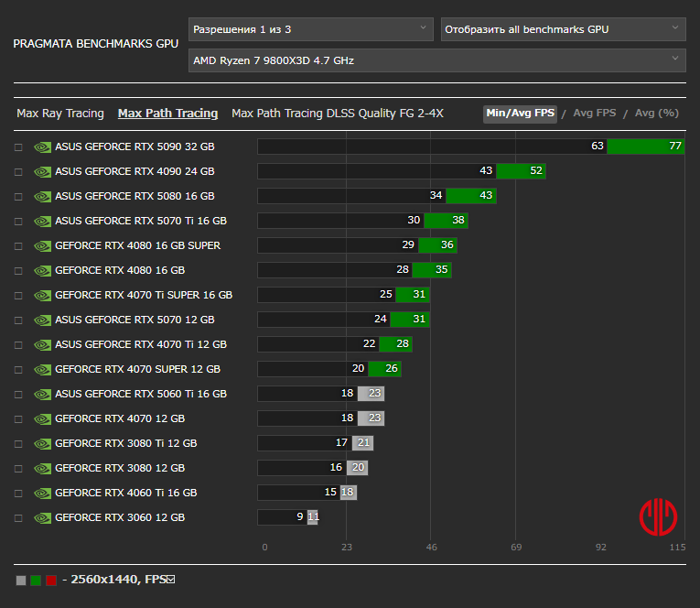The width and height of the screenshot is (700, 608).
Task: Open the AMD Ryzen 7 9800X3D processor dropdown
Action: pyautogui.click(x=436, y=60)
